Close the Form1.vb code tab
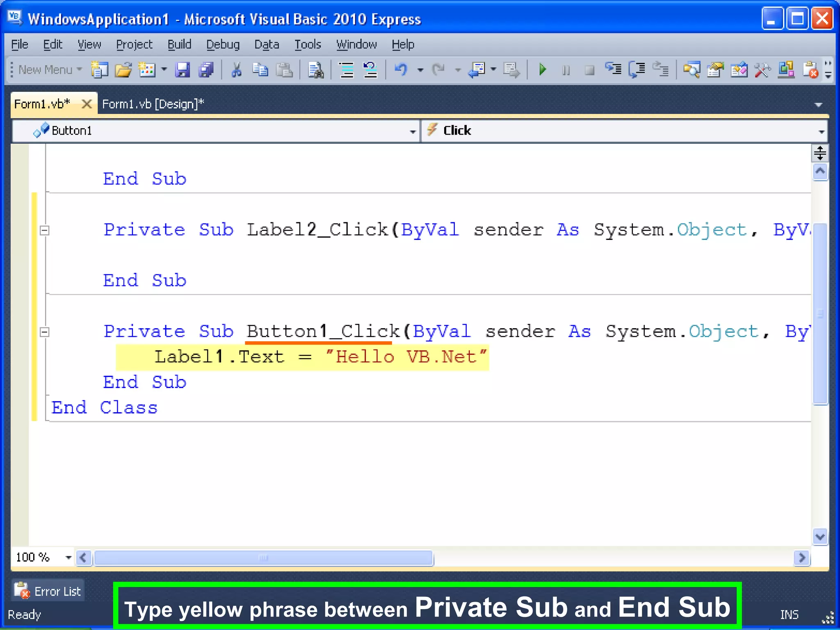The height and width of the screenshot is (630, 840). coord(87,104)
